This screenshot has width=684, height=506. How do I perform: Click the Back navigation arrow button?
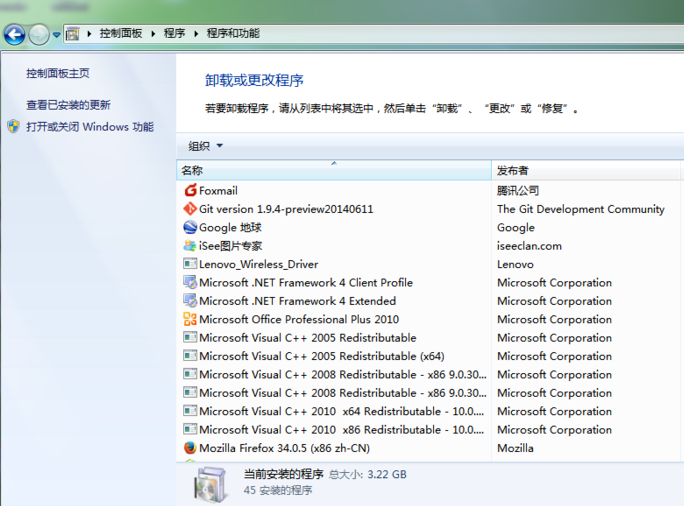click(14, 34)
